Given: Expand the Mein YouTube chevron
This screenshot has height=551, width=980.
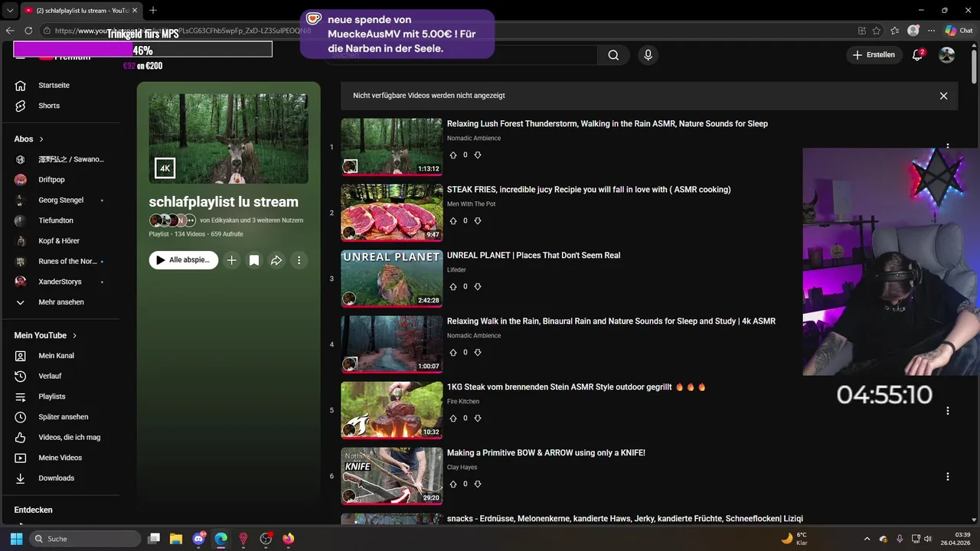Looking at the screenshot, I should [74, 335].
